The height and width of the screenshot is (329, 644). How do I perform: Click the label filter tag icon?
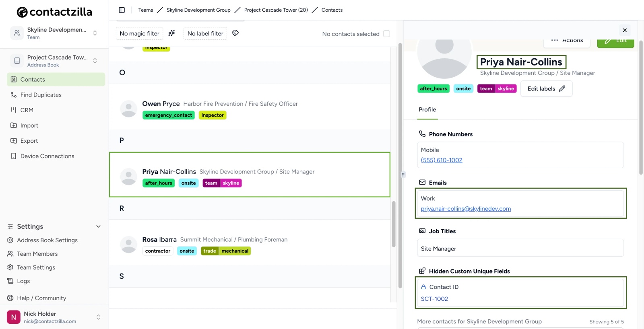pos(235,33)
